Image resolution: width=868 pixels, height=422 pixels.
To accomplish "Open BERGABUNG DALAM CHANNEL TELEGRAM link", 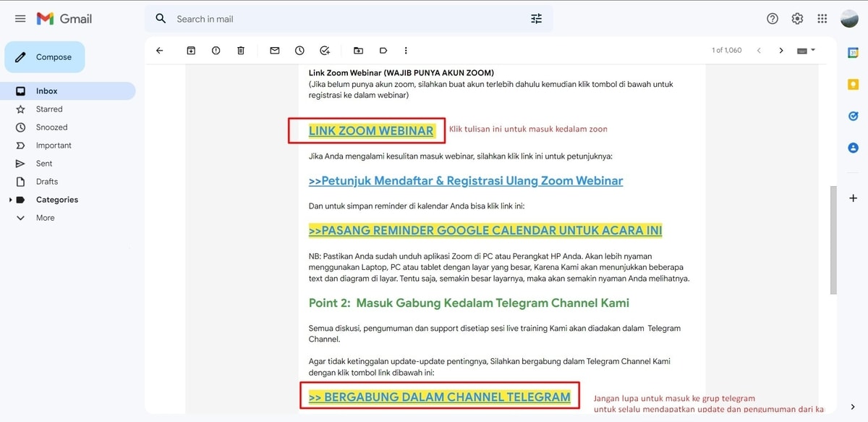I will (440, 397).
